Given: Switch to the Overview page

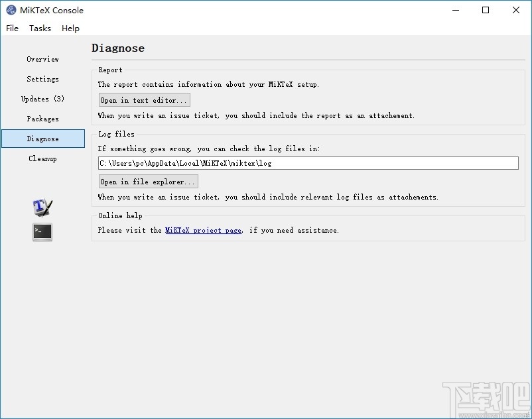Looking at the screenshot, I should click(x=42, y=59).
